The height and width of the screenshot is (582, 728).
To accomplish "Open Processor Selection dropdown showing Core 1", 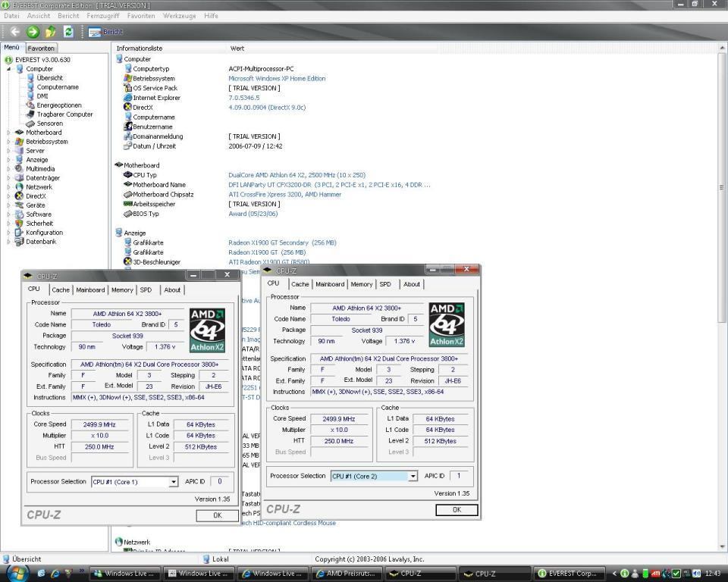I will point(173,482).
